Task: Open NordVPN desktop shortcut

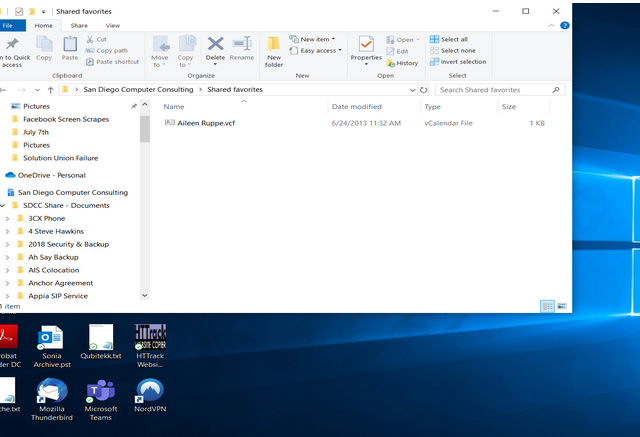Action: point(150,395)
